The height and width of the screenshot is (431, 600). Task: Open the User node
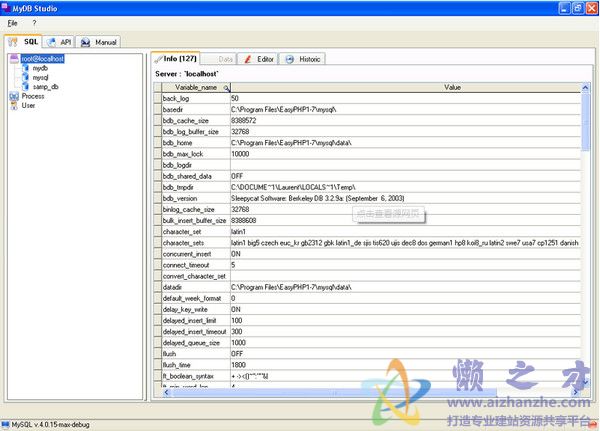tap(28, 105)
